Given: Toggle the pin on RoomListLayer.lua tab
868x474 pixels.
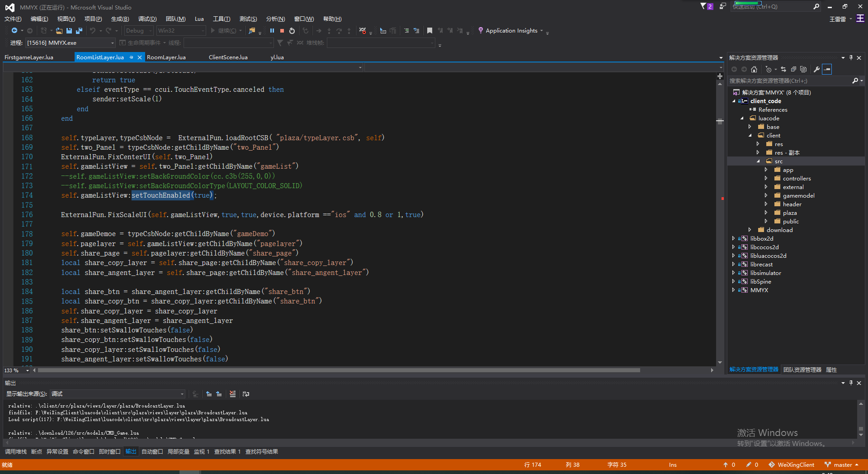Looking at the screenshot, I should [132, 57].
